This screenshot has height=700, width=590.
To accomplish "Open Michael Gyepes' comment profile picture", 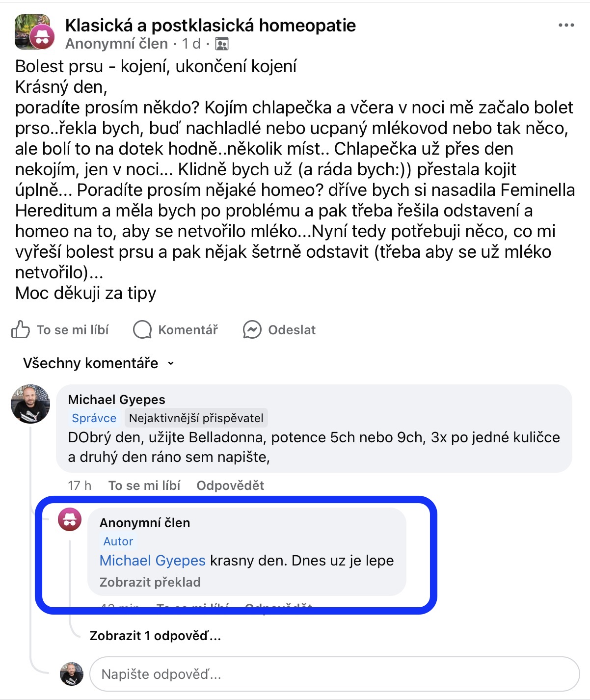I will [x=30, y=404].
